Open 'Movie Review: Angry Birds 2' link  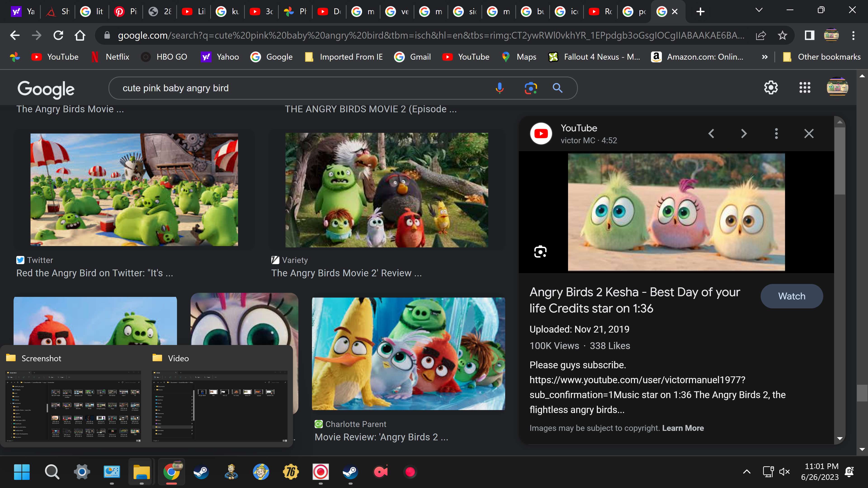tap(381, 437)
